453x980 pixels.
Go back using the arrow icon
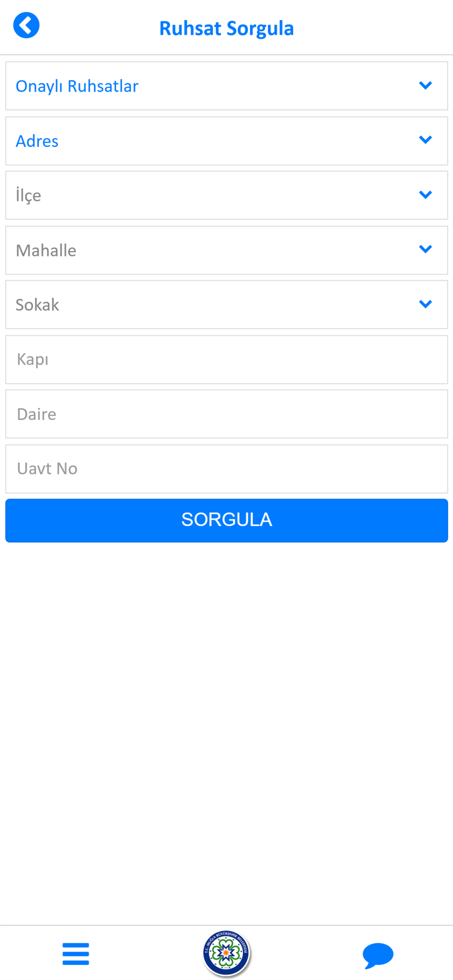point(26,25)
